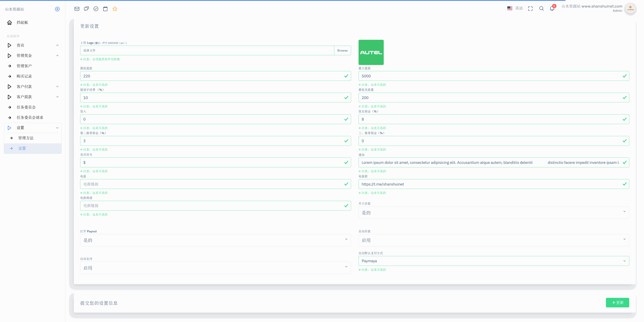Open the 开立存款 dropdown
This screenshot has width=644, height=322.
click(x=494, y=212)
